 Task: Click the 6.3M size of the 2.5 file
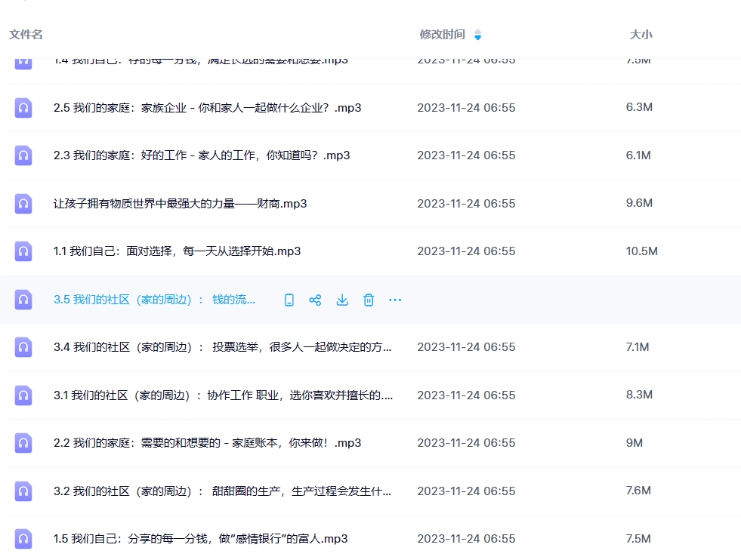point(639,107)
